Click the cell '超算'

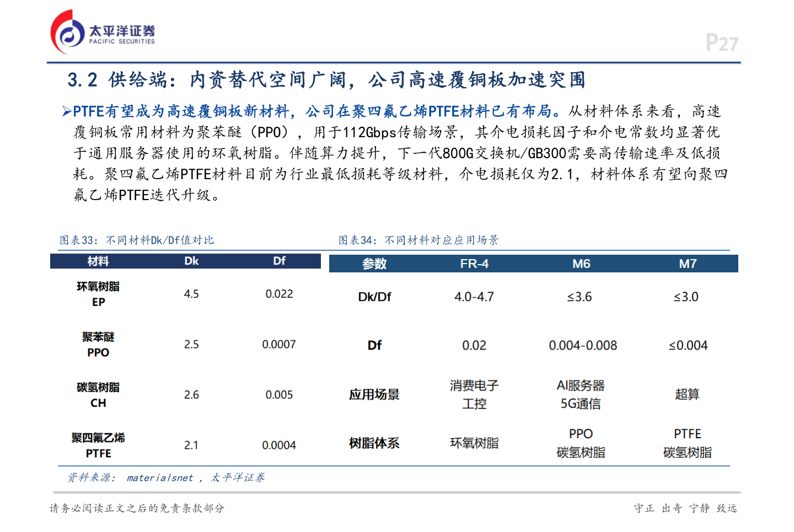(687, 394)
